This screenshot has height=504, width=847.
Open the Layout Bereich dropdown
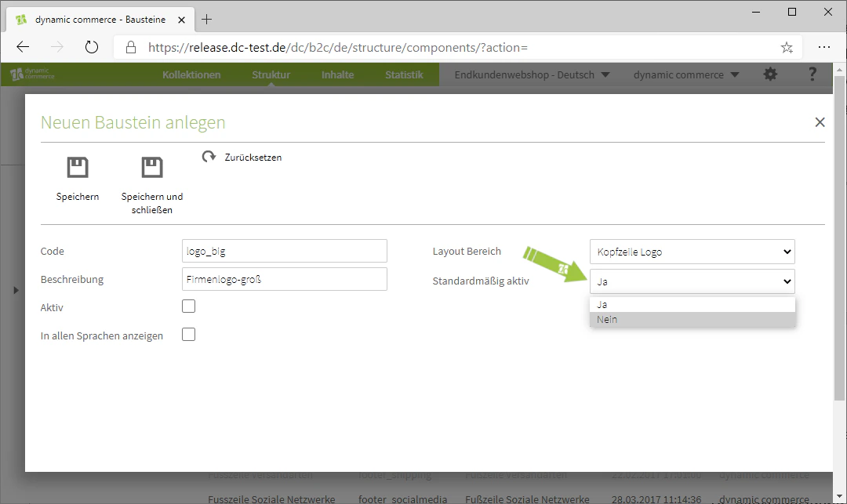point(692,252)
